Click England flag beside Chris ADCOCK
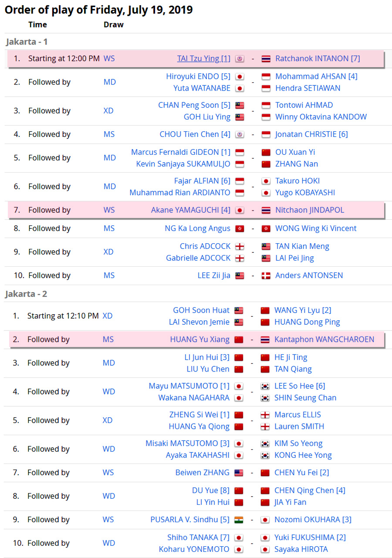 pyautogui.click(x=239, y=246)
